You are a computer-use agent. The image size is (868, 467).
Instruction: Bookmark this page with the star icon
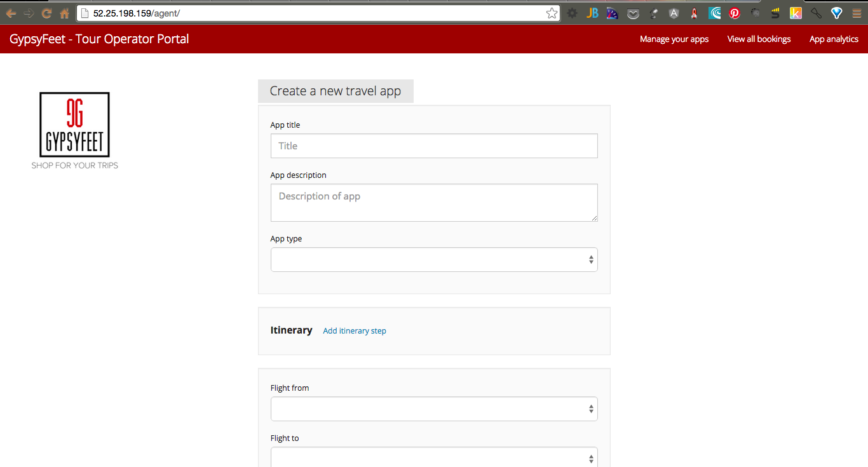coord(552,13)
